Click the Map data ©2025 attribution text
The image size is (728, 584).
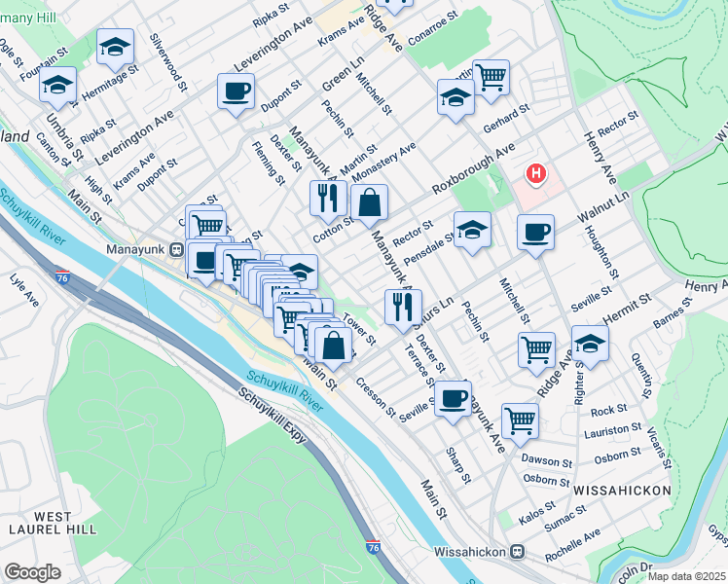[x=687, y=577]
